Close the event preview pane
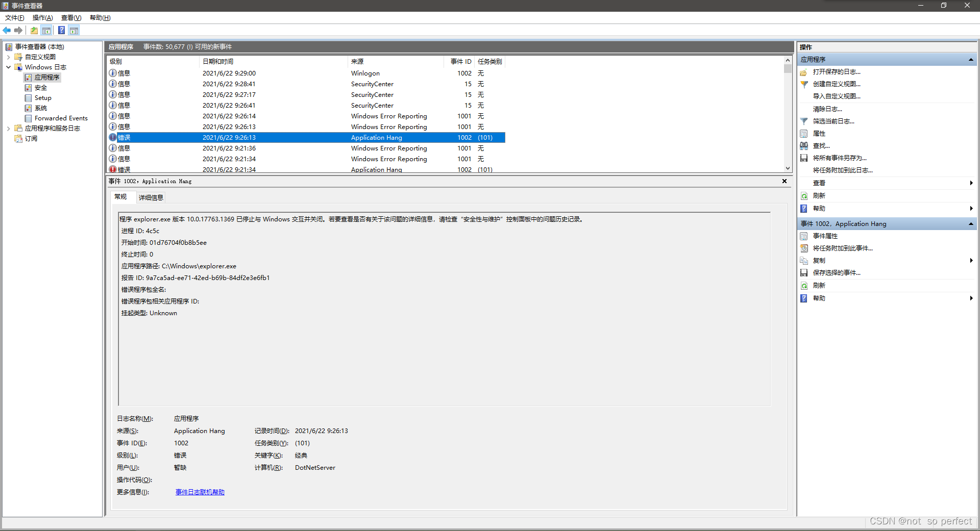Viewport: 980px width, 531px height. (x=785, y=181)
